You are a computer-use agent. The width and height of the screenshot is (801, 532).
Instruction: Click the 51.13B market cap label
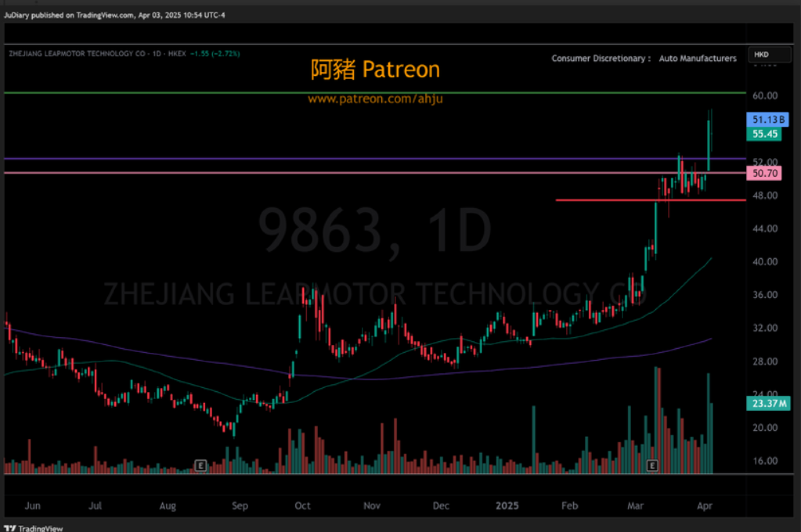(x=767, y=120)
